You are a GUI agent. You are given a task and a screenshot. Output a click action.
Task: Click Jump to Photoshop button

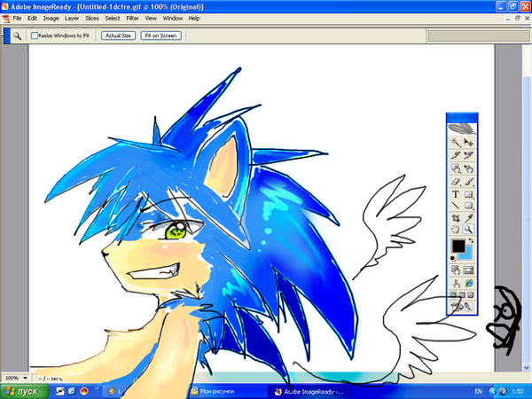tap(462, 307)
